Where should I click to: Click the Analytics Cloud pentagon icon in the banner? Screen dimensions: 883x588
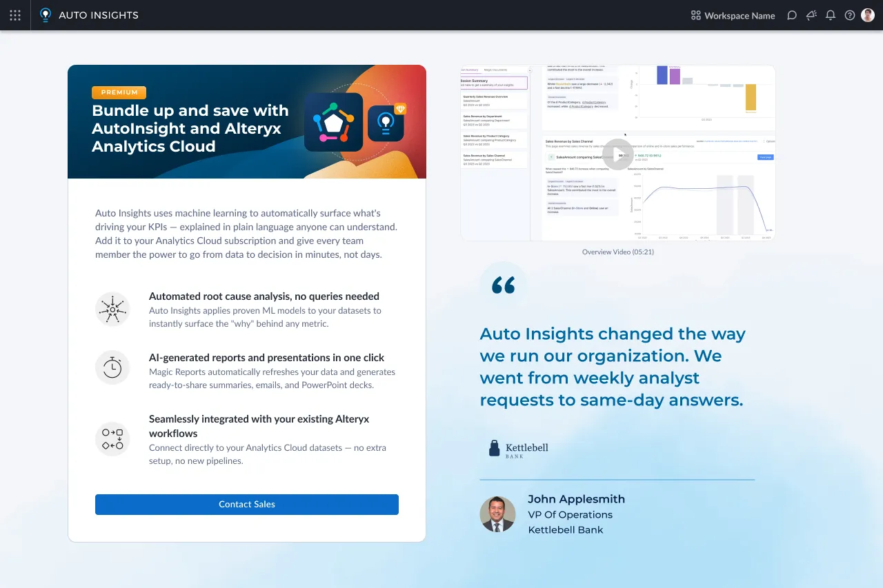point(334,122)
